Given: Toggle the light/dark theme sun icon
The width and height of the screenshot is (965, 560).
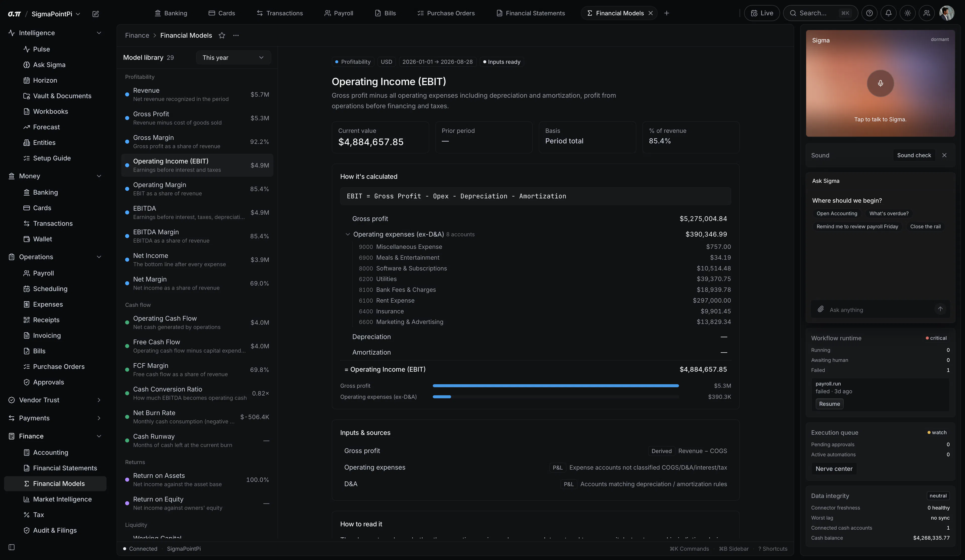Looking at the screenshot, I should (907, 13).
